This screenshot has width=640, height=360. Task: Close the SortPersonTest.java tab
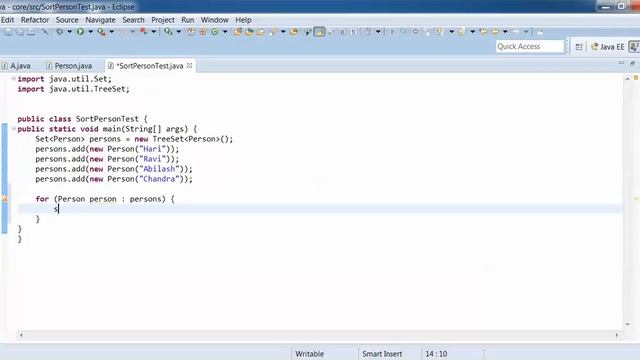tap(189, 65)
